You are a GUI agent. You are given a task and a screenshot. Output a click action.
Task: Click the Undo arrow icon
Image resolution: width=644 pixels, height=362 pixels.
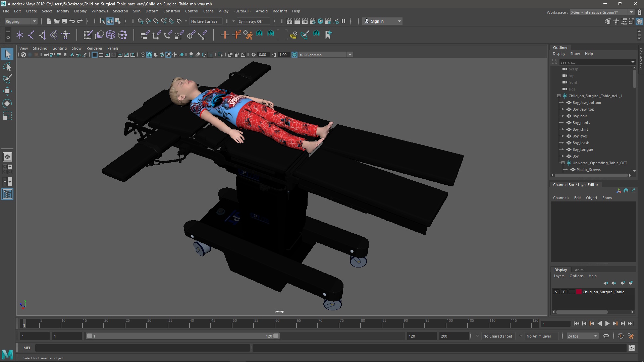point(72,21)
